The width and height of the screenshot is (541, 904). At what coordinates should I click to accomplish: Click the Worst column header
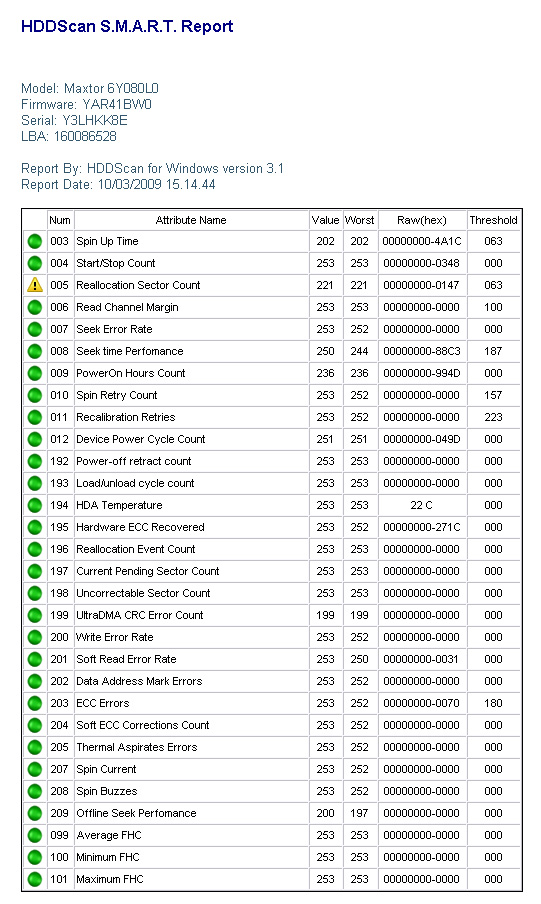point(359,220)
